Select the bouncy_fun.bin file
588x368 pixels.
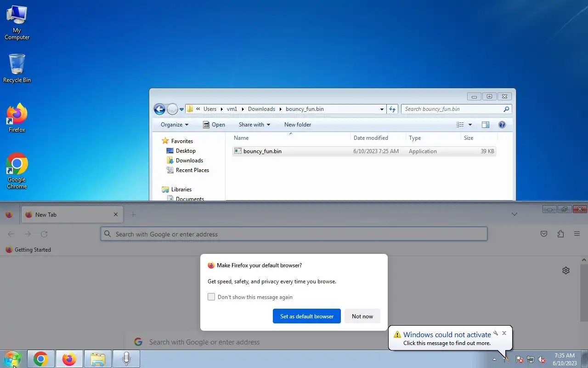[364, 151]
